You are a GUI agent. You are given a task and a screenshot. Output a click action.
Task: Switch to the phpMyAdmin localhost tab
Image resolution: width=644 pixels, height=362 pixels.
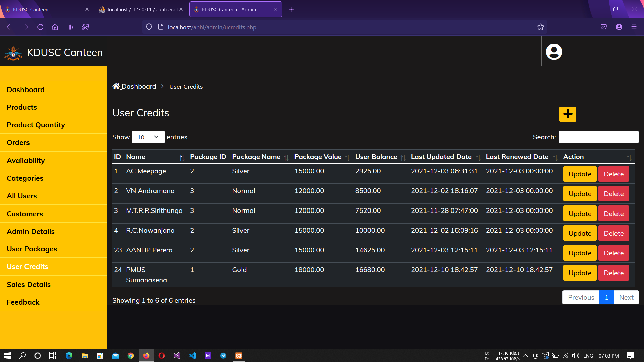(x=141, y=9)
